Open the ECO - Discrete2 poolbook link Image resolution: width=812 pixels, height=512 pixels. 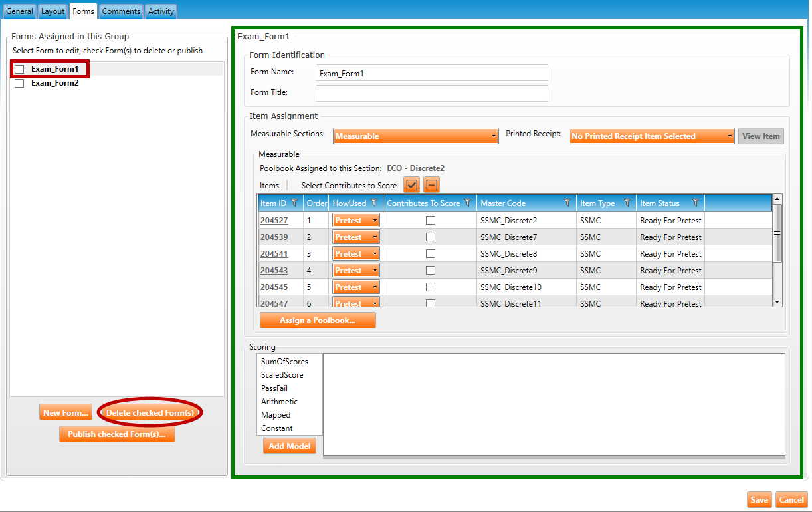pos(415,168)
